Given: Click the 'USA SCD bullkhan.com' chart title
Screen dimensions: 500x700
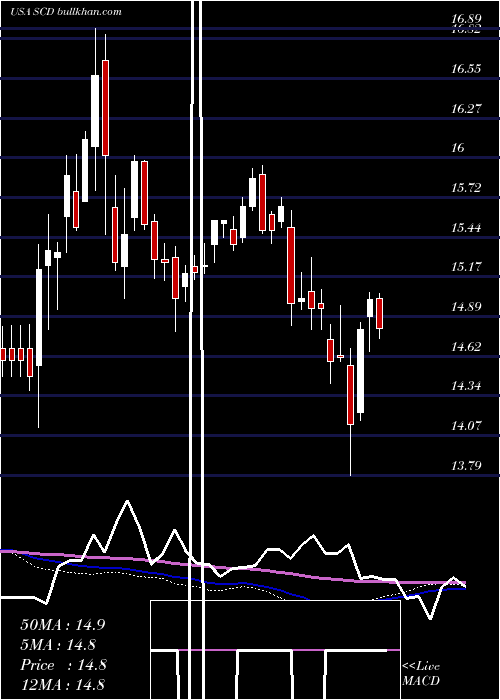Looking at the screenshot, I should coord(66,12).
